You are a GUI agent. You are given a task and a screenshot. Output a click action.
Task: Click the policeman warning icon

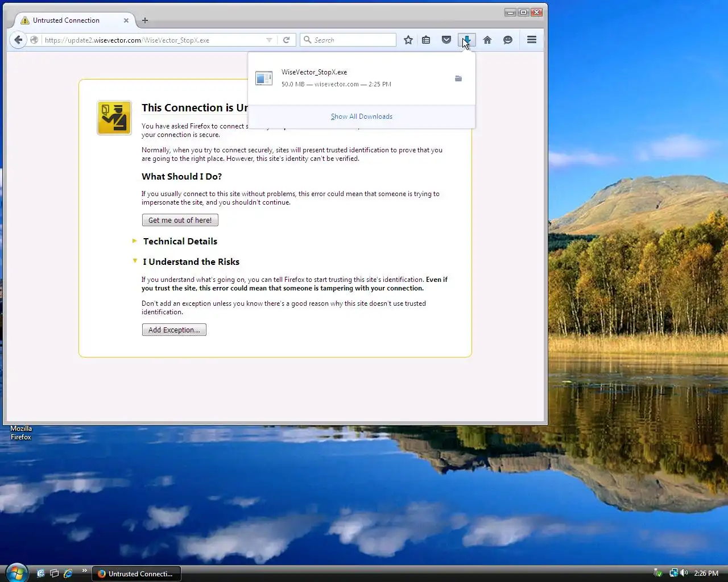coord(114,118)
